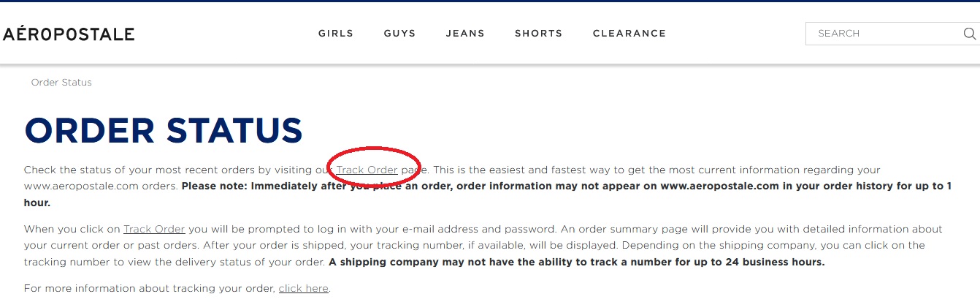Follow the "click here" tracking link

303,288
